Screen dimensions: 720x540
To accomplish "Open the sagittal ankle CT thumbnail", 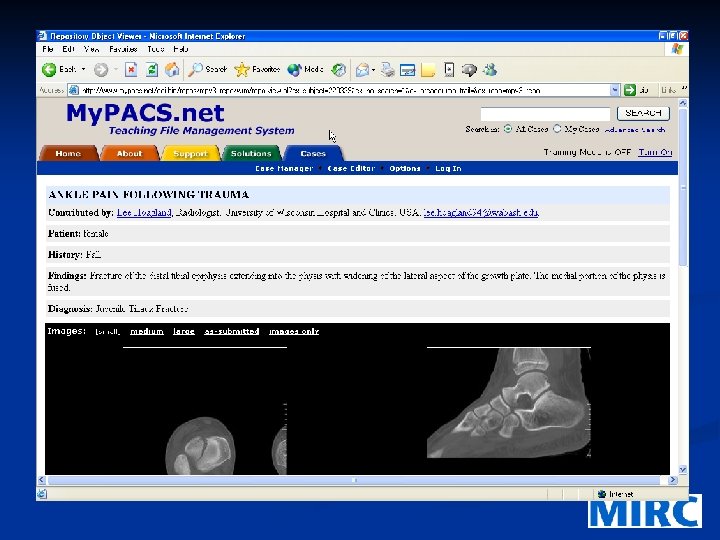I will [509, 403].
